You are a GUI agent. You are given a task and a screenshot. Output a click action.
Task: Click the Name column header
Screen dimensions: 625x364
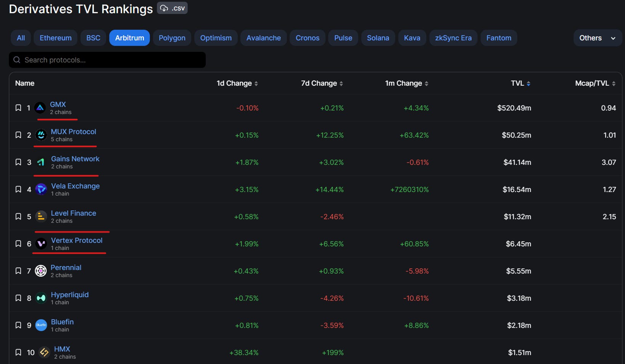(x=25, y=83)
